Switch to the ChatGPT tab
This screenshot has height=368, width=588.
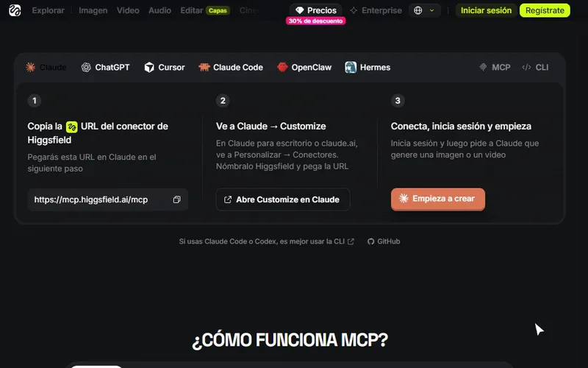click(105, 67)
